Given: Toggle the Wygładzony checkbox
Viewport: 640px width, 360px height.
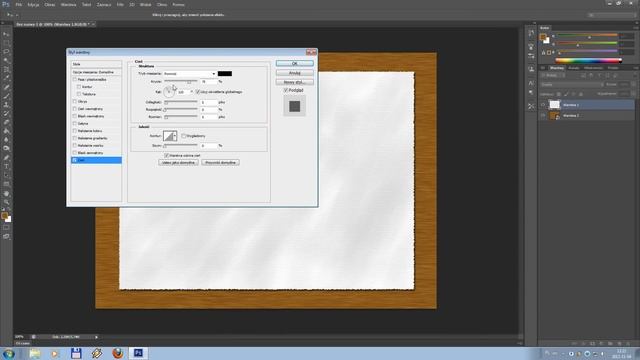Looking at the screenshot, I should [x=184, y=136].
